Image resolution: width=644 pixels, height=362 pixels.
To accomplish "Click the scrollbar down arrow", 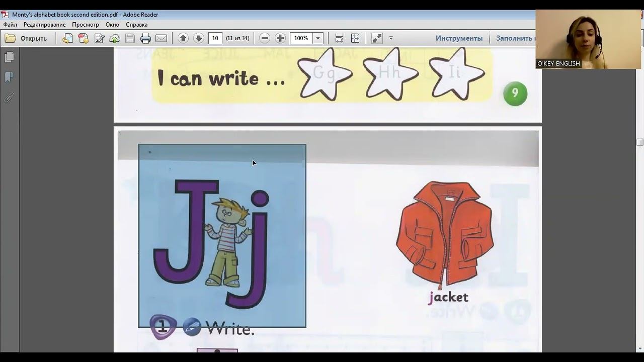I will click(x=640, y=348).
